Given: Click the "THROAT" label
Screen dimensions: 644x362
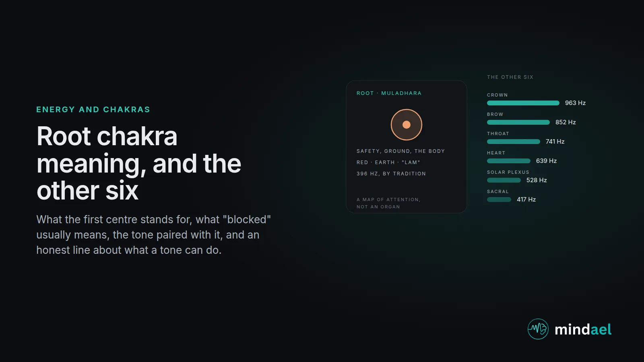Looking at the screenshot, I should click(x=498, y=134).
